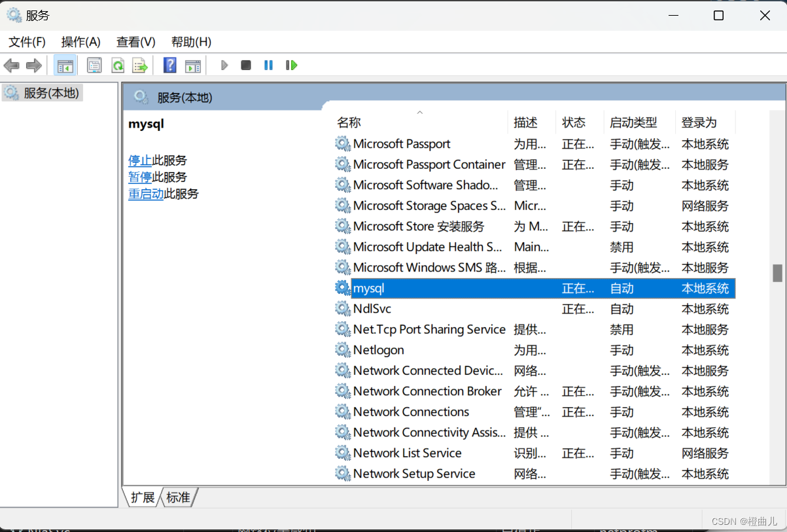Viewport: 787px width, 532px height.
Task: Click the Refresh toolbar icon
Action: [x=118, y=65]
